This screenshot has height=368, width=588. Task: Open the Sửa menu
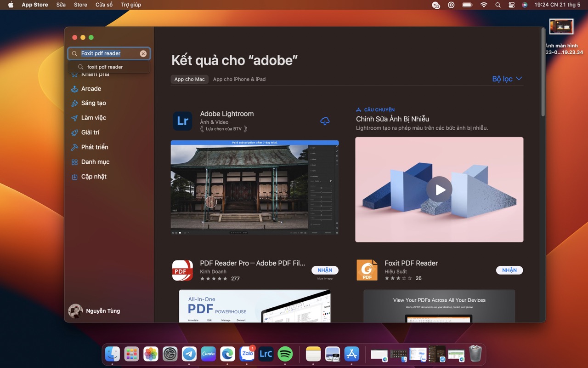[x=61, y=5]
